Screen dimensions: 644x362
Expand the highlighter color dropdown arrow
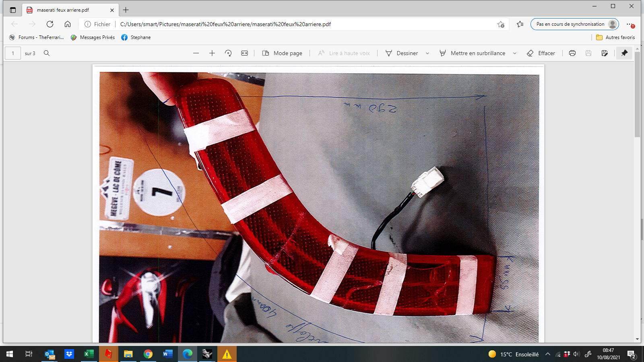click(515, 53)
